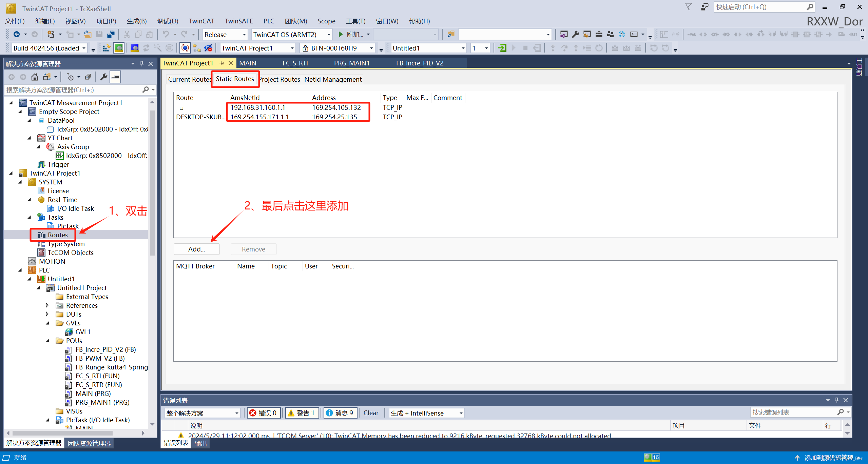Click the Show Sub Items icon
This screenshot has width=868, height=464.
tap(197, 48)
